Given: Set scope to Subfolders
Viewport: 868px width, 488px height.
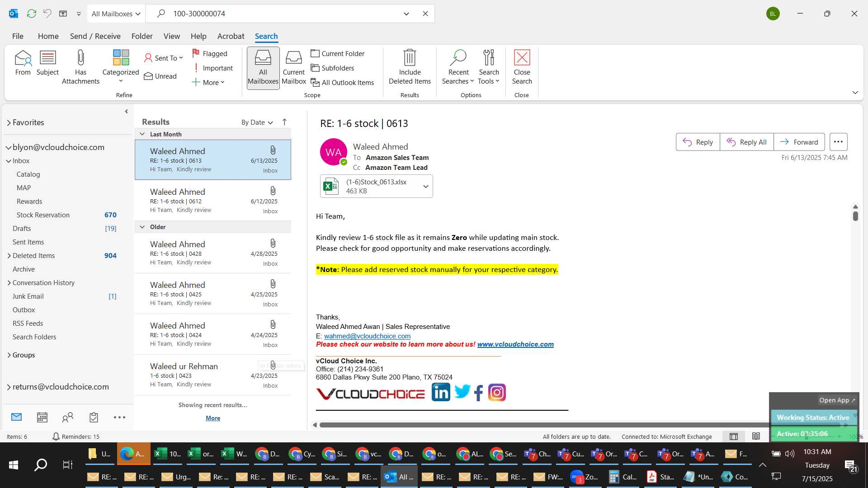Looking at the screenshot, I should coord(333,68).
